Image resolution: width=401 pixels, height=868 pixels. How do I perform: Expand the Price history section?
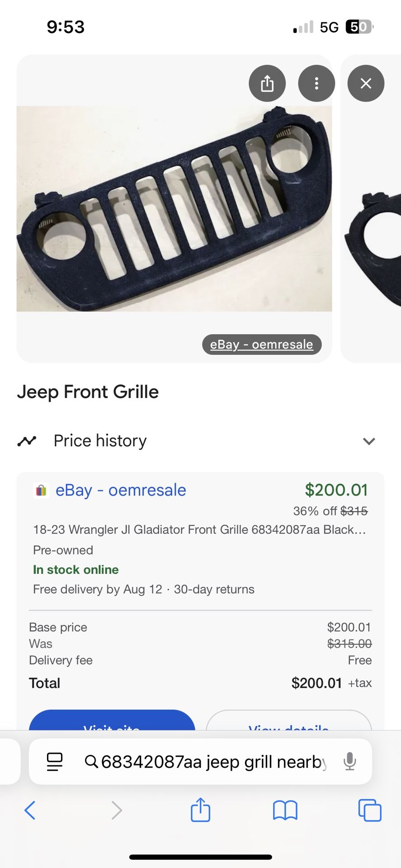click(x=100, y=440)
